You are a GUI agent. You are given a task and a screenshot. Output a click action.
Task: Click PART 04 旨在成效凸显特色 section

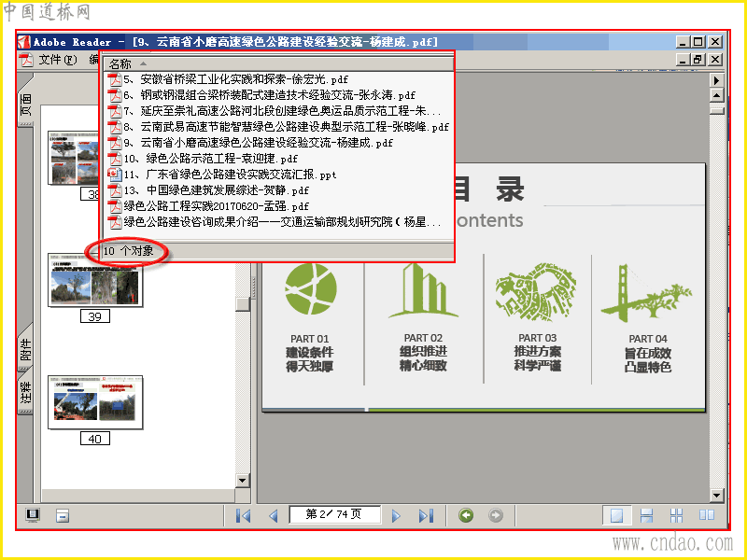pyautogui.click(x=648, y=354)
